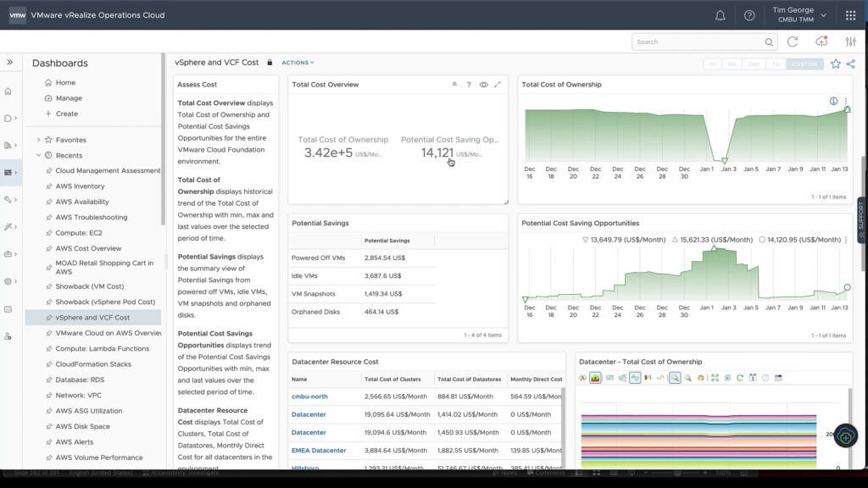Select the 7D time range

[x=776, y=64]
